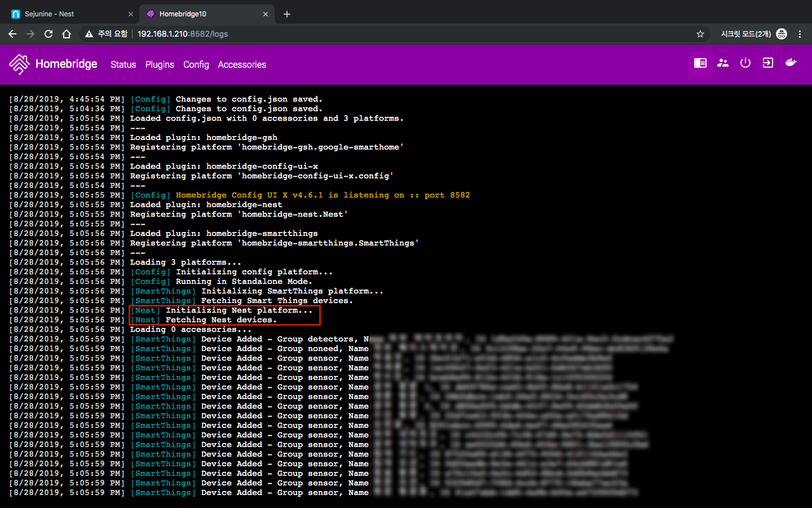Viewport: 812px width, 508px height.
Task: Reload the current page
Action: pos(48,34)
